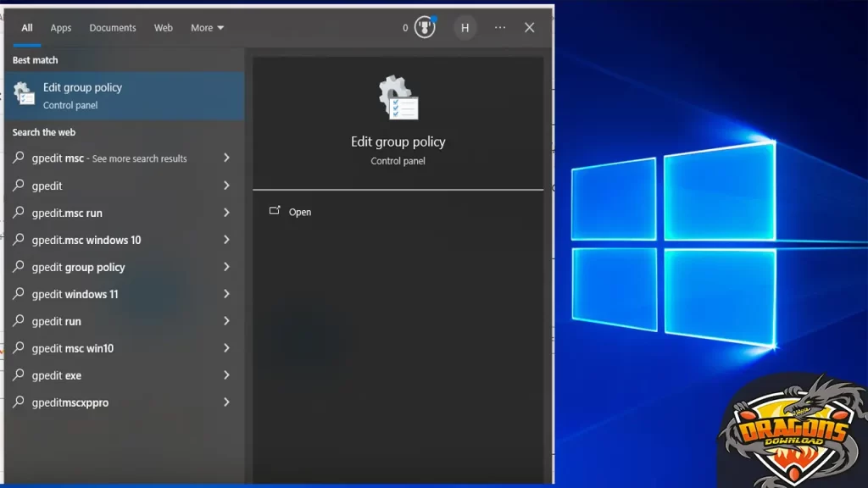Image resolution: width=868 pixels, height=488 pixels.
Task: Switch to the Documents tab
Action: (x=112, y=27)
